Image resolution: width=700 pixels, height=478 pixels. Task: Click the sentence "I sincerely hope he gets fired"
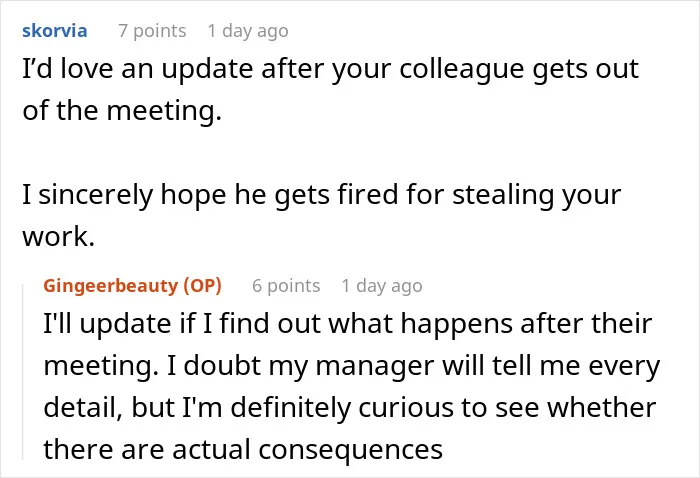click(321, 215)
